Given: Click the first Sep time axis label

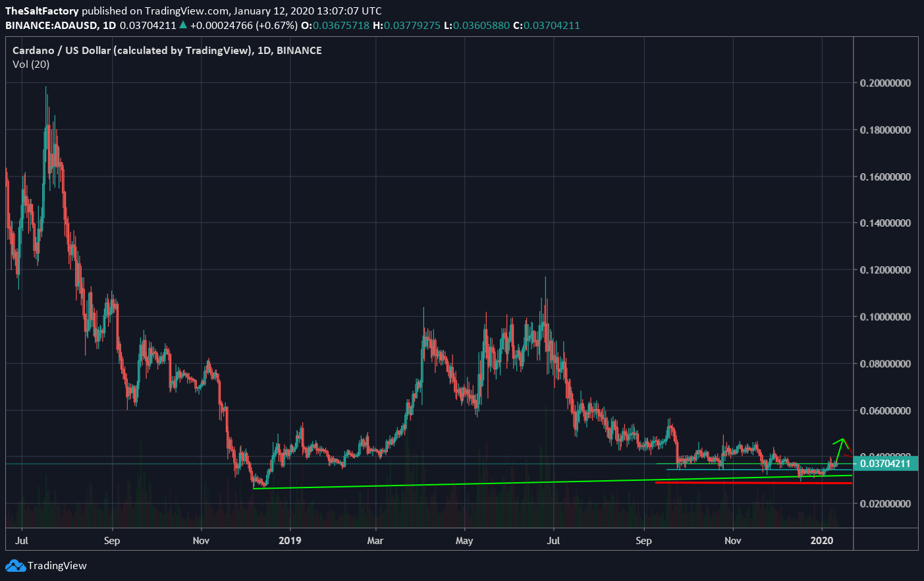Looking at the screenshot, I should coord(112,541).
